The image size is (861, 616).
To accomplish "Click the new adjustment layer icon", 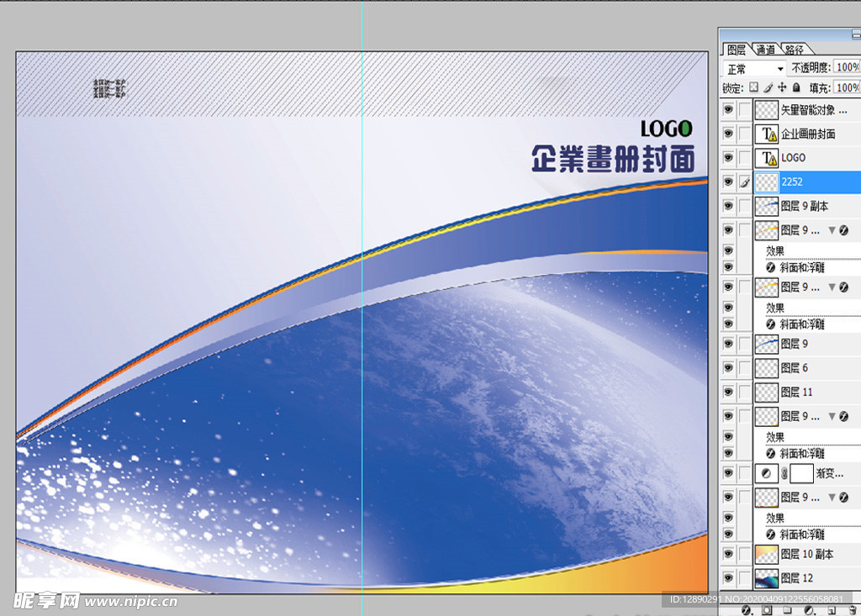I will 809,610.
